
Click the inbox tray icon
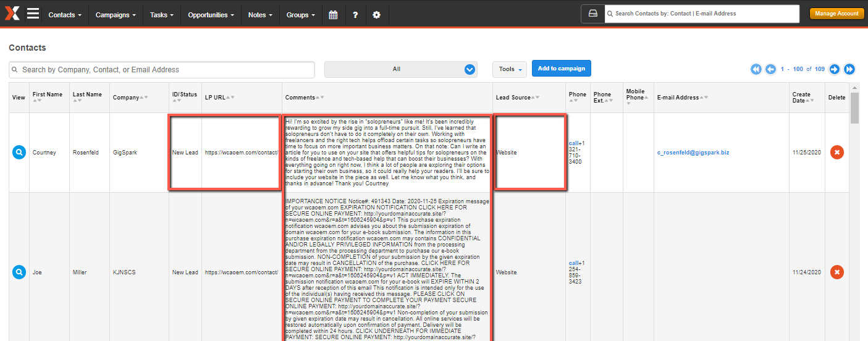click(x=592, y=14)
